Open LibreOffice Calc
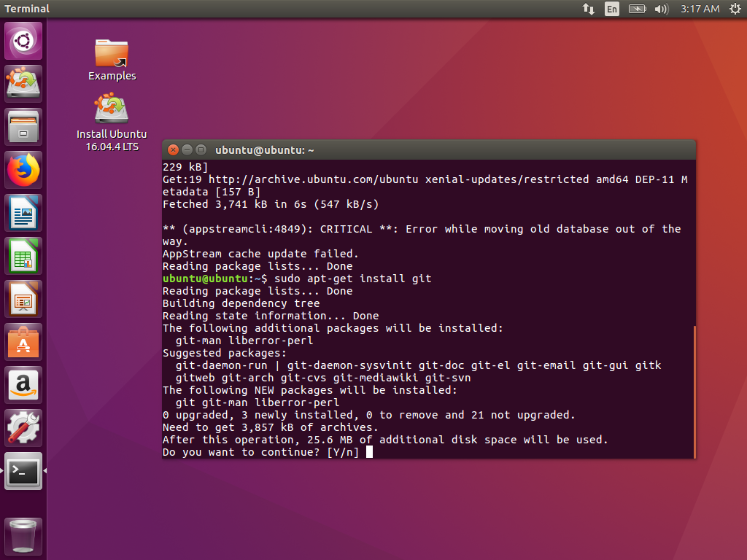Image resolution: width=747 pixels, height=560 pixels. [x=23, y=255]
